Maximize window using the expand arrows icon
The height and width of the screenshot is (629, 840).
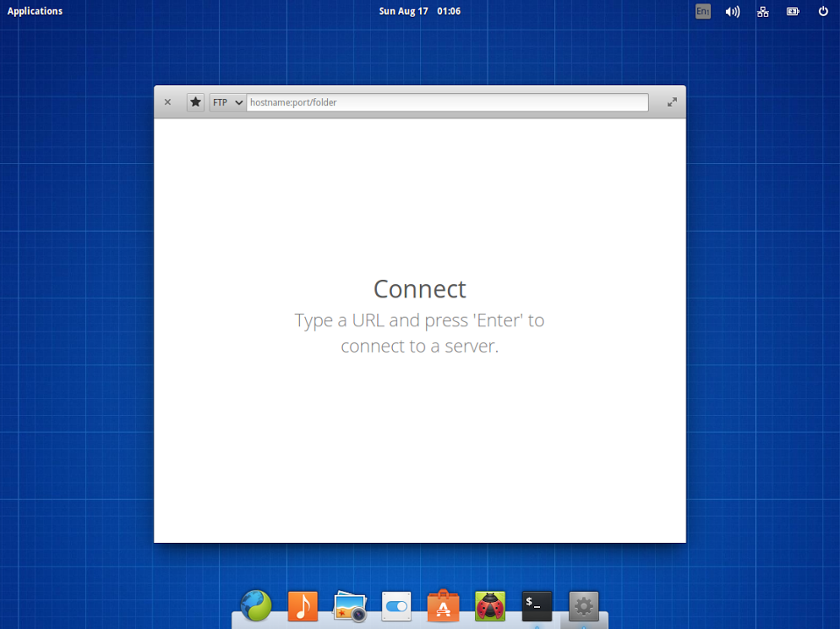point(672,102)
